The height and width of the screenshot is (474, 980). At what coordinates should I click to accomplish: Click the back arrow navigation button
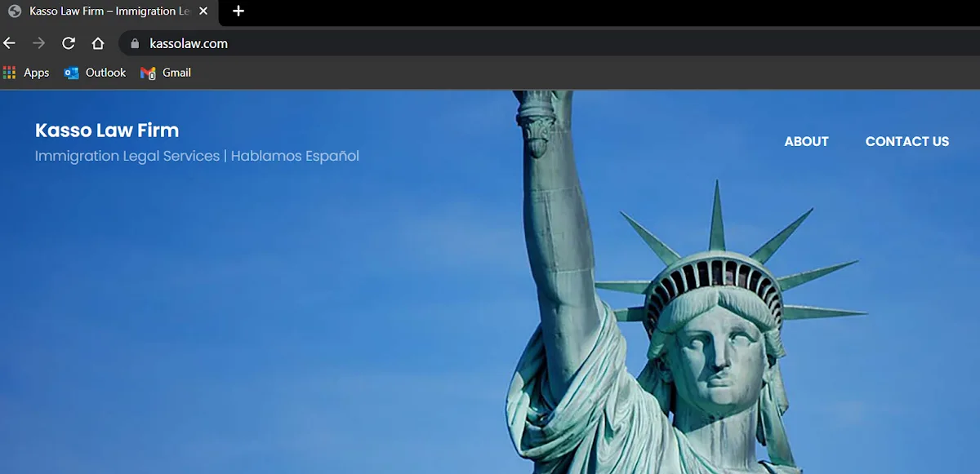tap(10, 43)
